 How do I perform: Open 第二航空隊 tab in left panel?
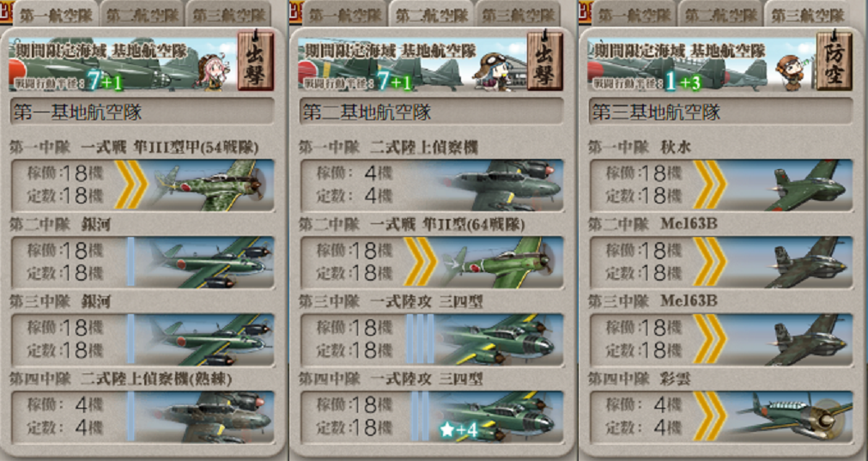[x=142, y=15]
